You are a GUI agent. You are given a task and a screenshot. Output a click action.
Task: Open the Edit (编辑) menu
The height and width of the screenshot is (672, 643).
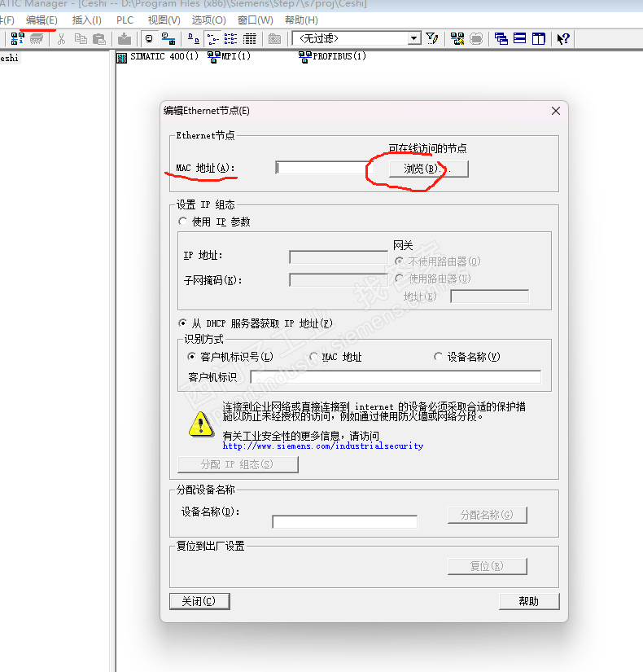coord(42,20)
